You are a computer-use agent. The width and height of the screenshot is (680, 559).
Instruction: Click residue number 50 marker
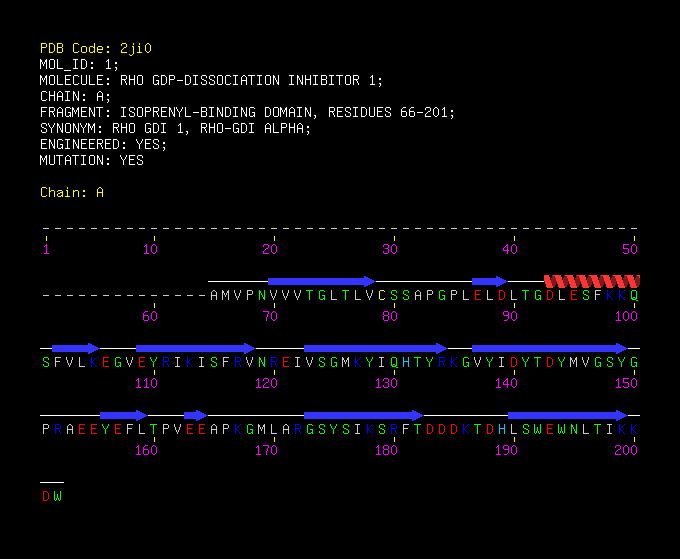[630, 249]
